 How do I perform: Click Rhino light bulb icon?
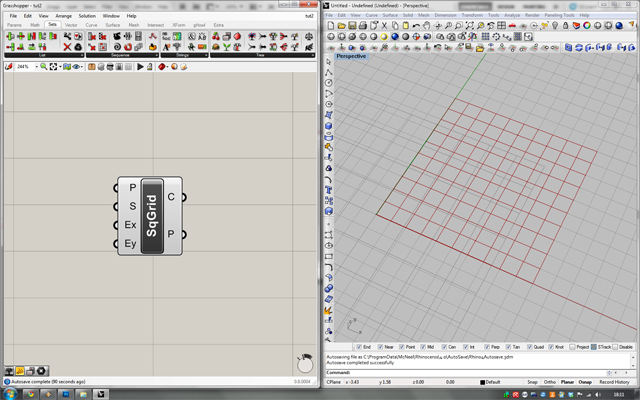tap(555, 25)
